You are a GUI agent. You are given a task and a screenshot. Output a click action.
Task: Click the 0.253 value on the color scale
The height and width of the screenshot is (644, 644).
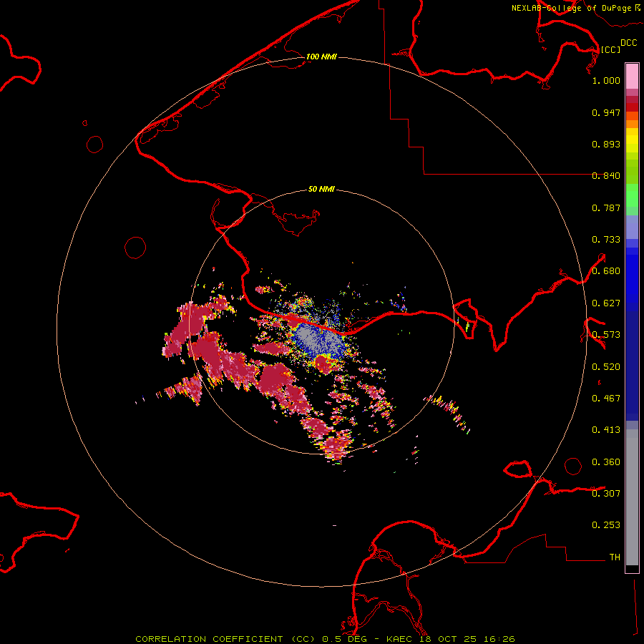pos(606,525)
